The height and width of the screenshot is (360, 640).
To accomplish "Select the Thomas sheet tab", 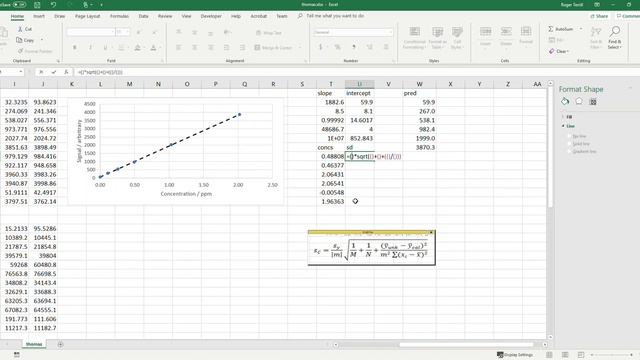I will [x=34, y=344].
